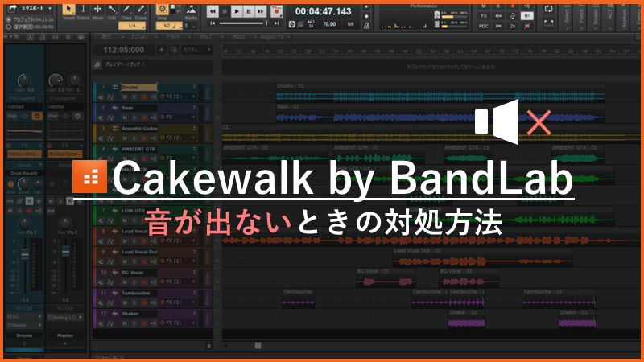Open the 1/4 draw resolution dropdown

[x=132, y=26]
